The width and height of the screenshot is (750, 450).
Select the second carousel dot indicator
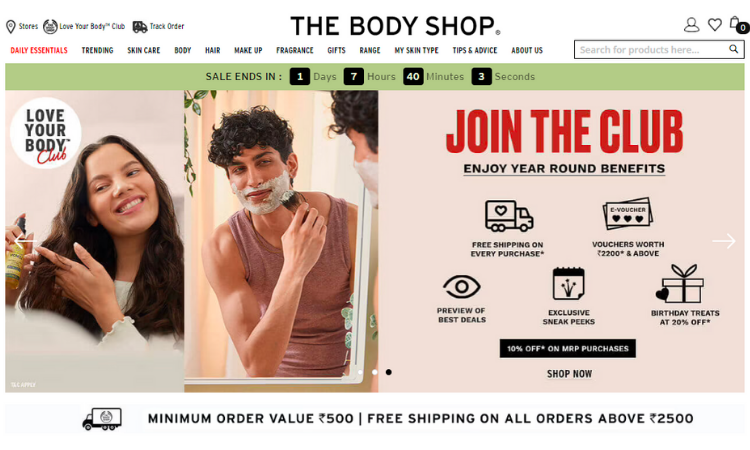pyautogui.click(x=375, y=372)
